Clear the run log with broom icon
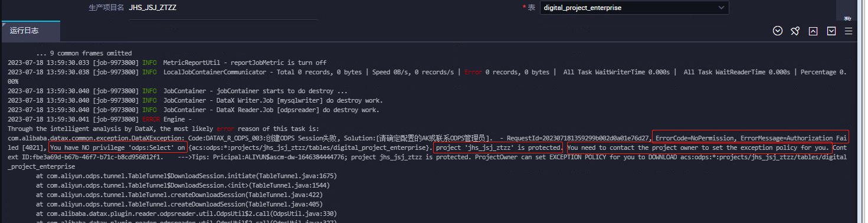Image resolution: width=868 pixels, height=223 pixels. point(795,31)
